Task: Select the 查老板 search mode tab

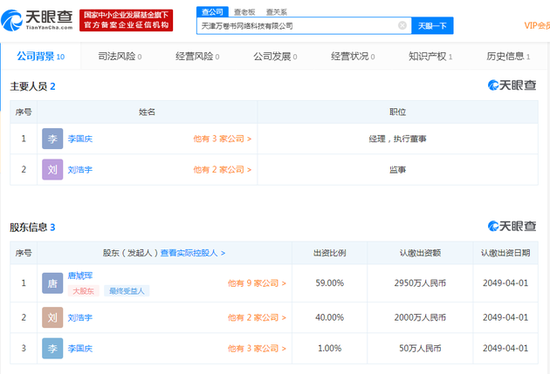Action: pyautogui.click(x=244, y=12)
